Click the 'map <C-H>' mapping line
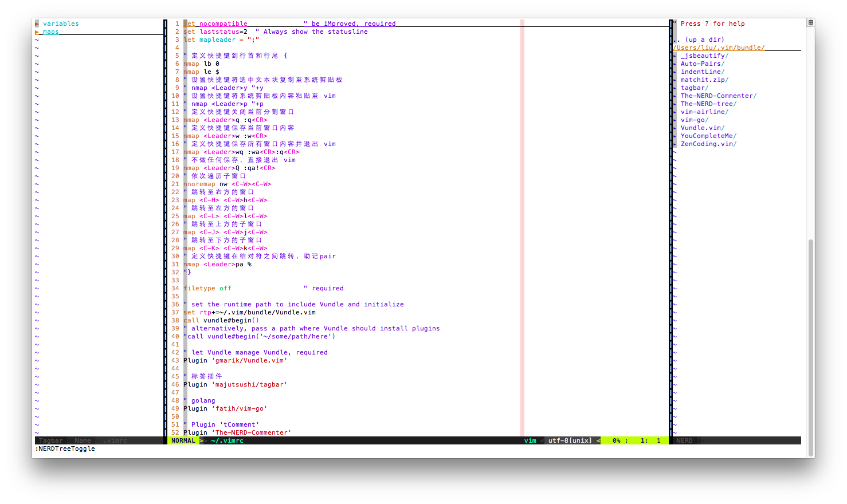 click(225, 200)
